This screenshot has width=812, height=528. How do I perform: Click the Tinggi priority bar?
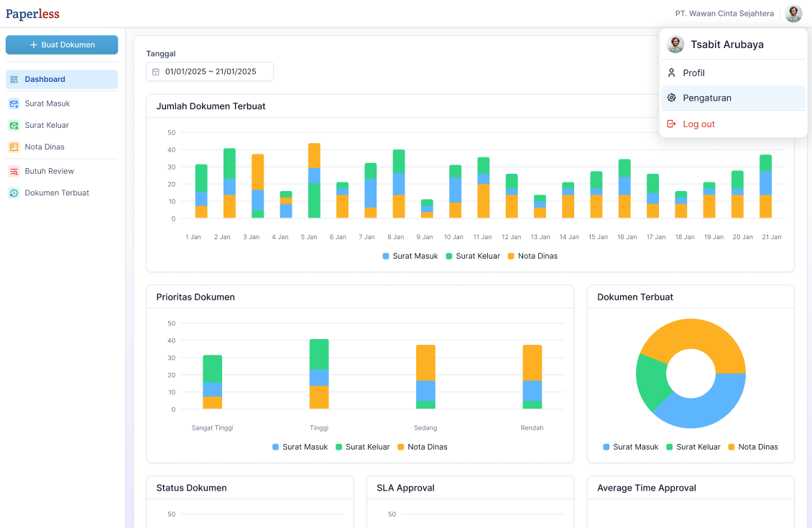(x=319, y=374)
